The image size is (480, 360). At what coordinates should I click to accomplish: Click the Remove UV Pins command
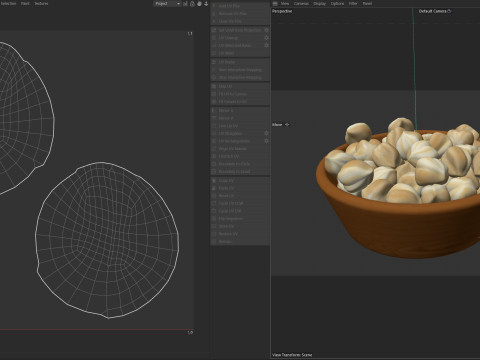coord(240,14)
